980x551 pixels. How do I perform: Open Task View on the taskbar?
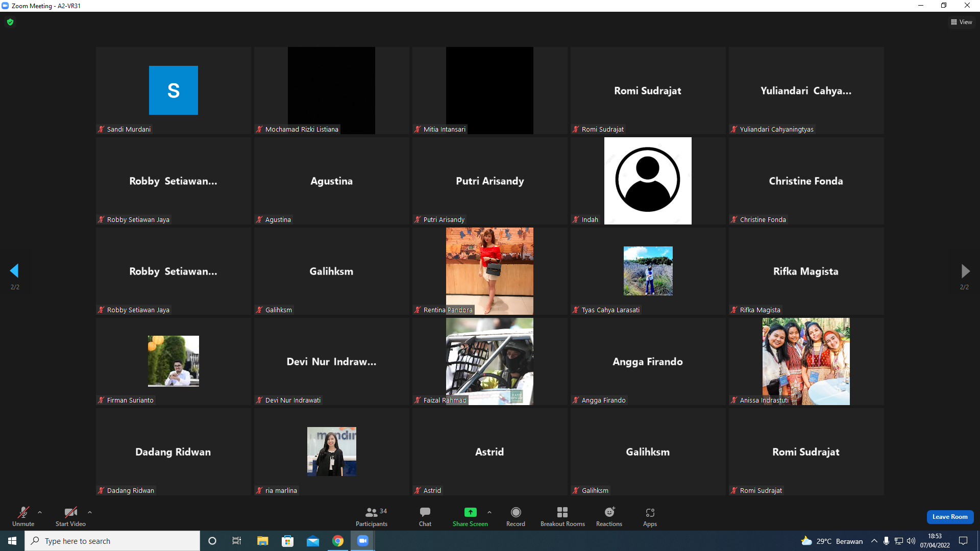point(237,541)
